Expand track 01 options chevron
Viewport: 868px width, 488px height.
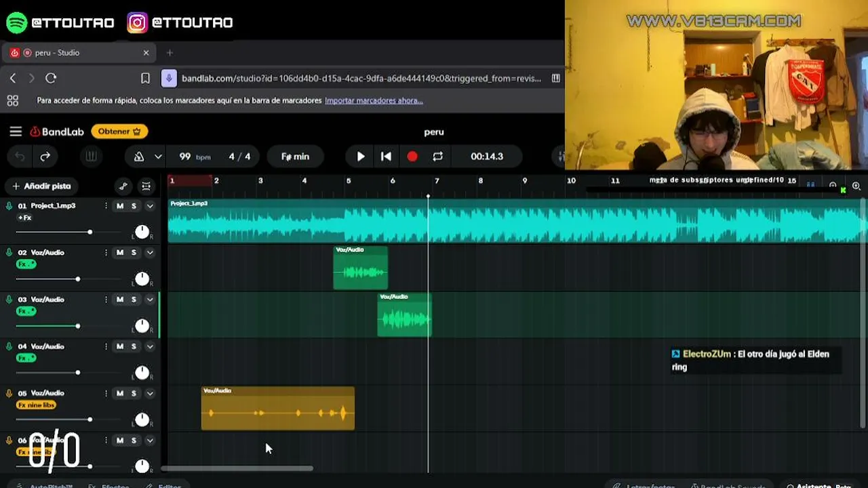[x=150, y=206]
